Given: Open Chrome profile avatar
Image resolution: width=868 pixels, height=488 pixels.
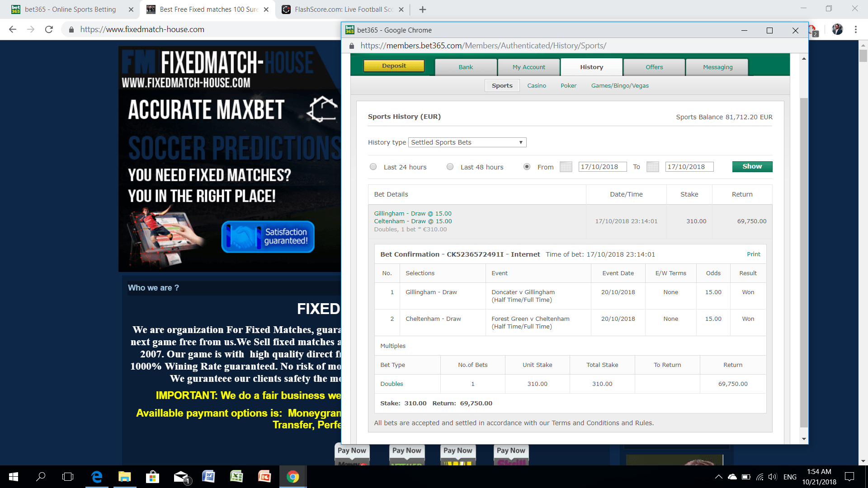Looking at the screenshot, I should 837,29.
